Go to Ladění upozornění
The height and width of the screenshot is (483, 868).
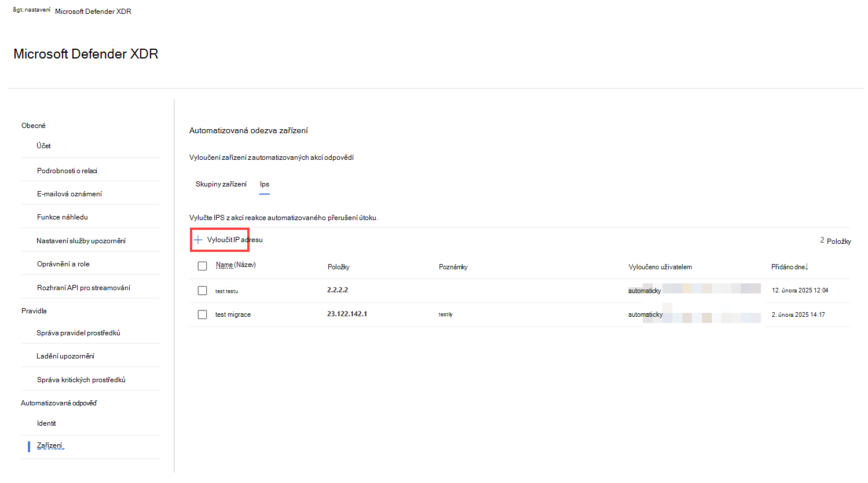click(x=65, y=356)
